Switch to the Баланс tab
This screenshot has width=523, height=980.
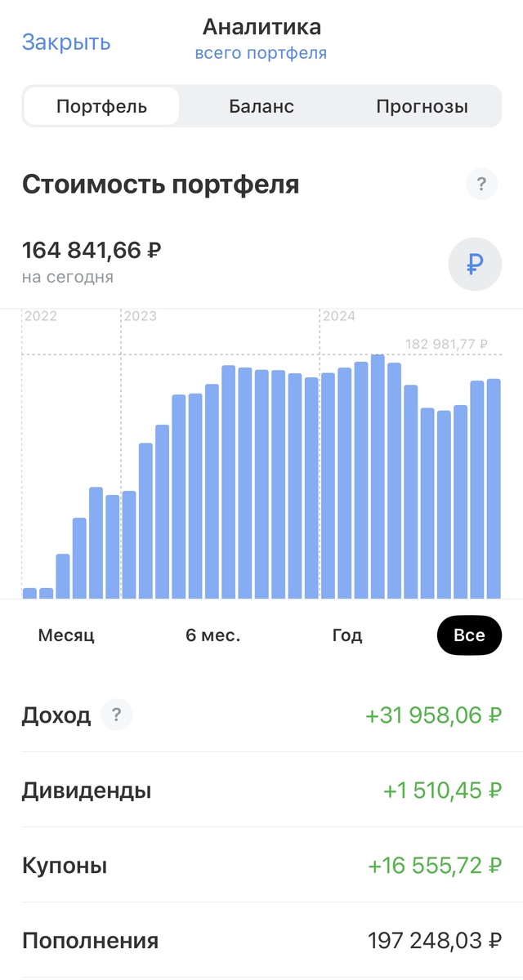(262, 105)
